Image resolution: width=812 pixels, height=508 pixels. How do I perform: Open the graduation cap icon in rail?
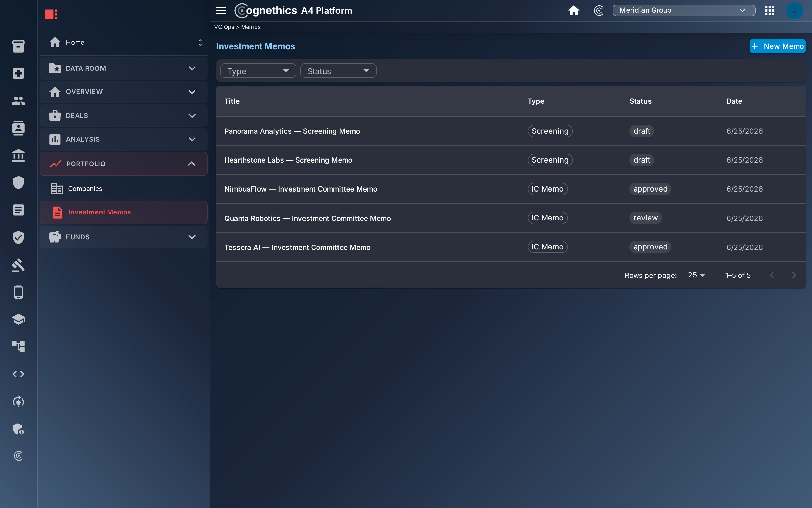19,319
